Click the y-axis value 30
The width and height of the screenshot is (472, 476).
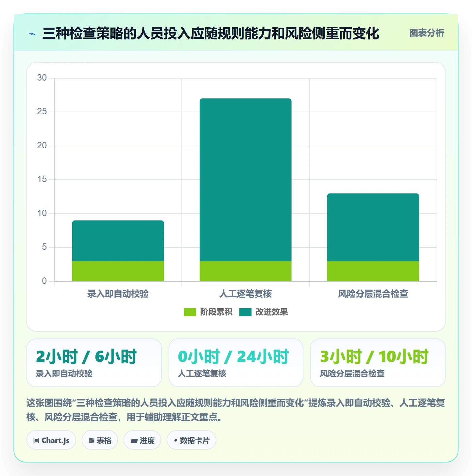pyautogui.click(x=42, y=78)
